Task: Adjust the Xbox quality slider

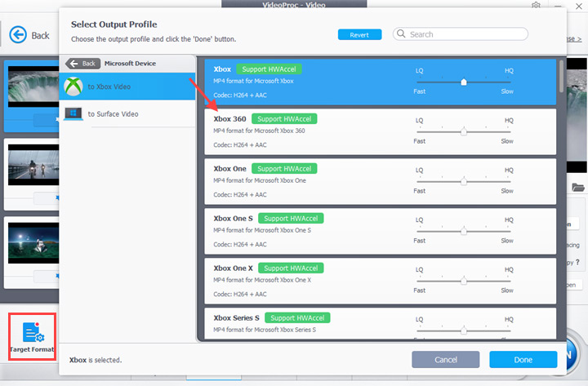Action: (464, 82)
